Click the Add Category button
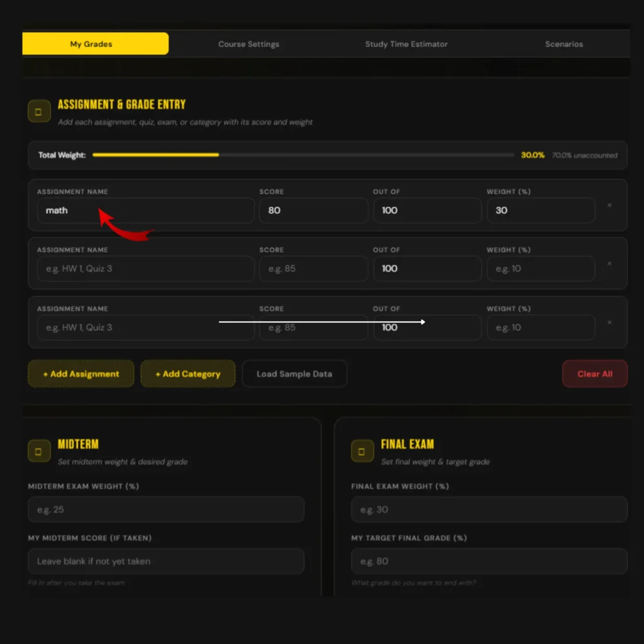 point(187,374)
